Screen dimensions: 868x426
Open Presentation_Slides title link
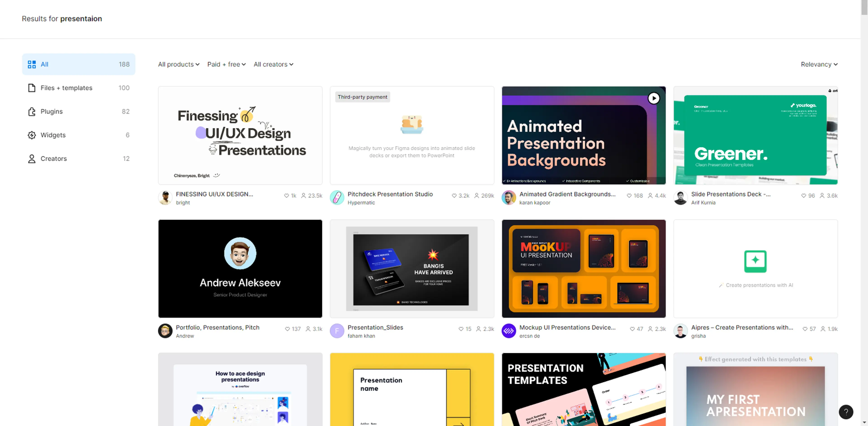375,328
